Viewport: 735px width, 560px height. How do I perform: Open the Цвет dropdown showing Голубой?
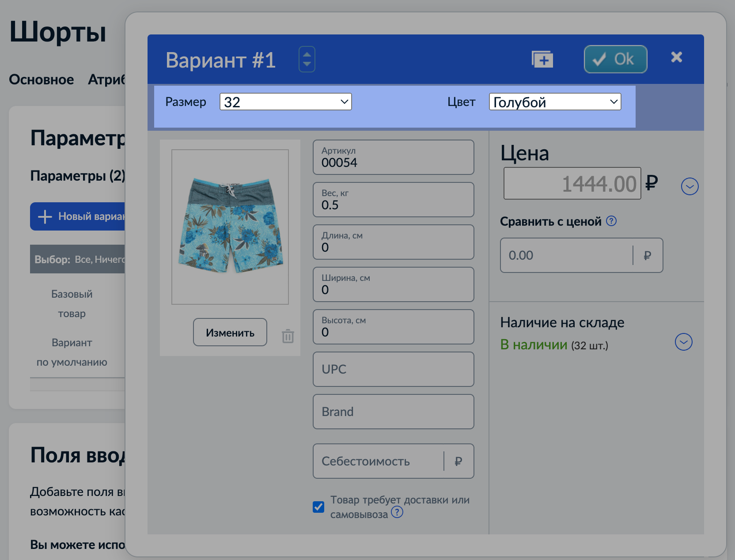tap(555, 102)
